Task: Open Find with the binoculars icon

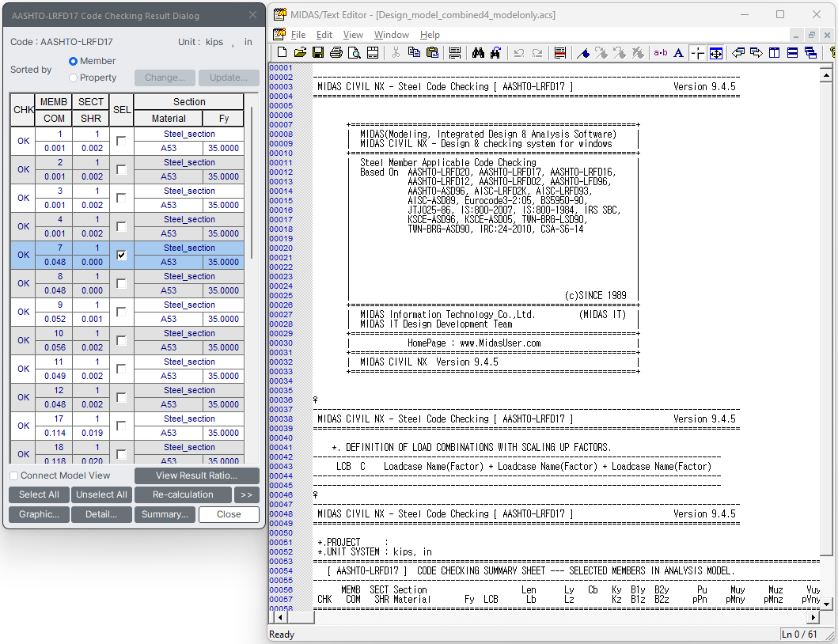Action: [478, 52]
